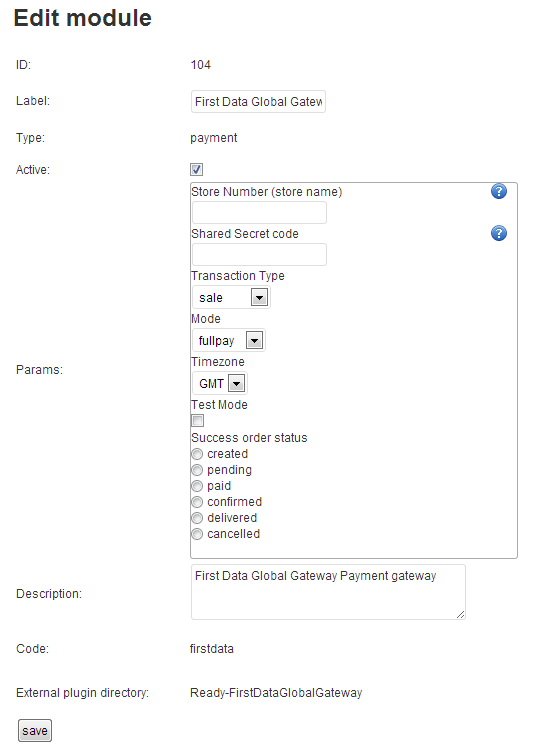The image size is (533, 752).
Task: Expand the Mode dropdown showing fullpay
Action: 229,341
